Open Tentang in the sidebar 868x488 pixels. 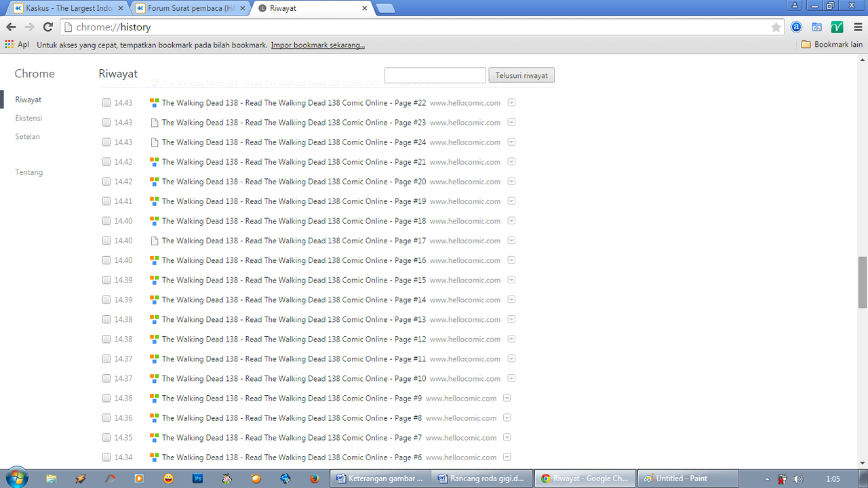29,172
